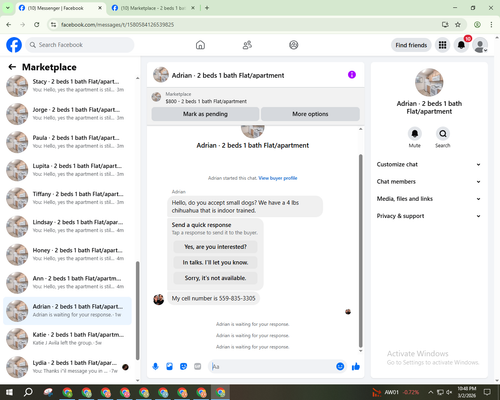Choose a sticker from the composer
Screen dimensions: 500x400
[183, 367]
